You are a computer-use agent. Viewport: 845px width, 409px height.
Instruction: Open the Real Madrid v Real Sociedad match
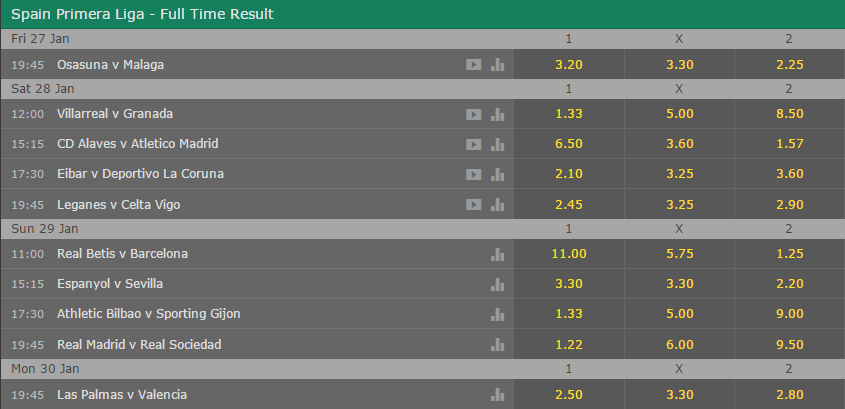(139, 344)
